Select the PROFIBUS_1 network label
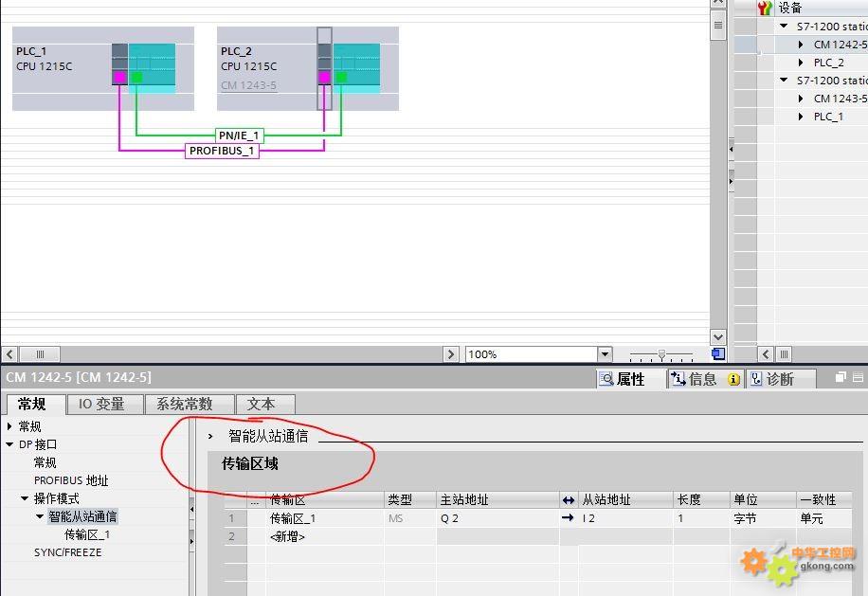 pyautogui.click(x=222, y=151)
